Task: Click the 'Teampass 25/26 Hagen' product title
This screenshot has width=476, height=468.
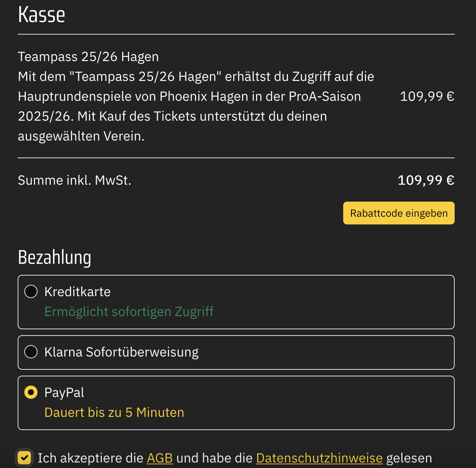Action: tap(88, 57)
